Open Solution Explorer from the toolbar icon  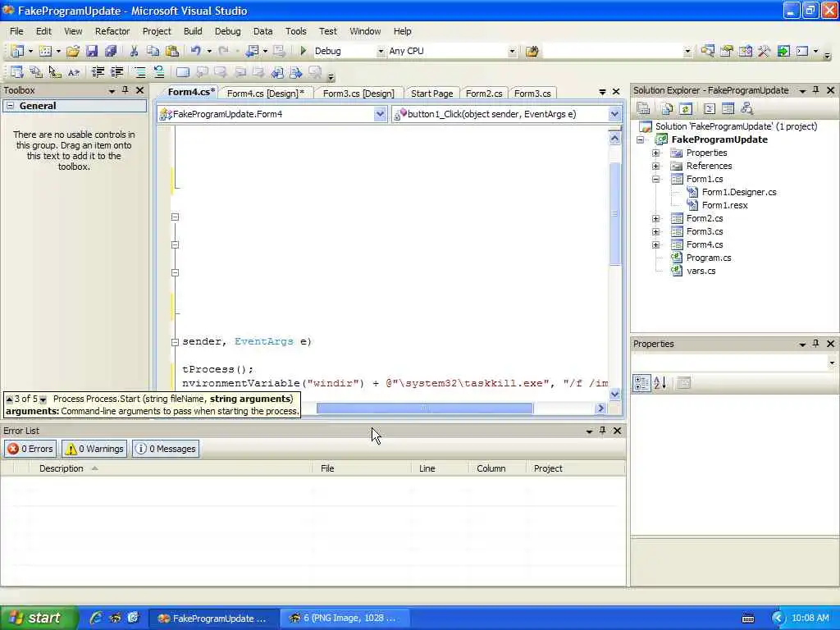tap(707, 52)
